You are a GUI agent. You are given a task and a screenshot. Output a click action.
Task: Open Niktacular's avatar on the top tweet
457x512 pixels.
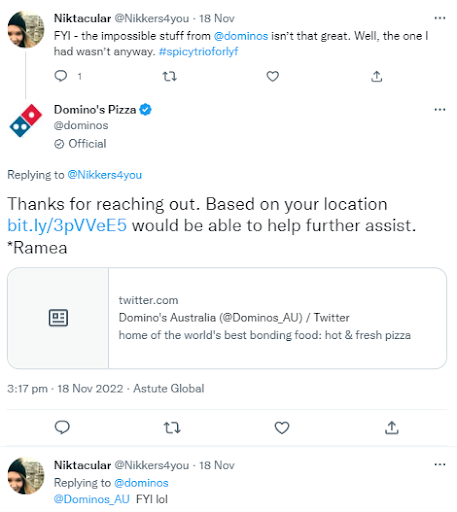pos(26,29)
